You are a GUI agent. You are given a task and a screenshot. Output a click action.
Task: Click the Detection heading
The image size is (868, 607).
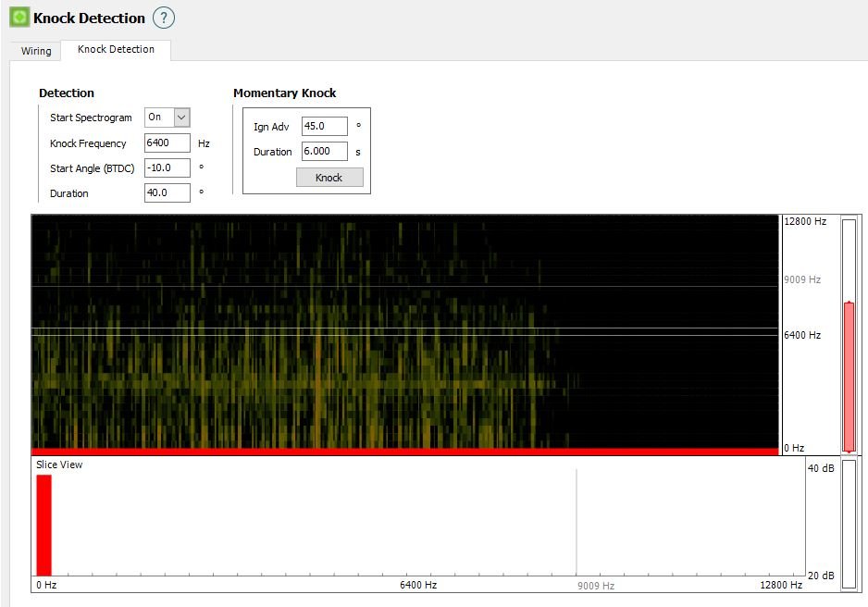tap(67, 93)
